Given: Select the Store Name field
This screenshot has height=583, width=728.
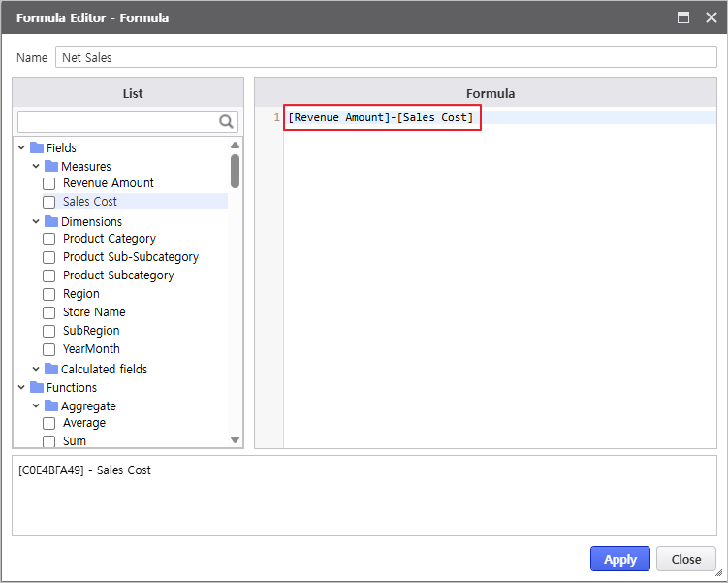Looking at the screenshot, I should [x=94, y=312].
